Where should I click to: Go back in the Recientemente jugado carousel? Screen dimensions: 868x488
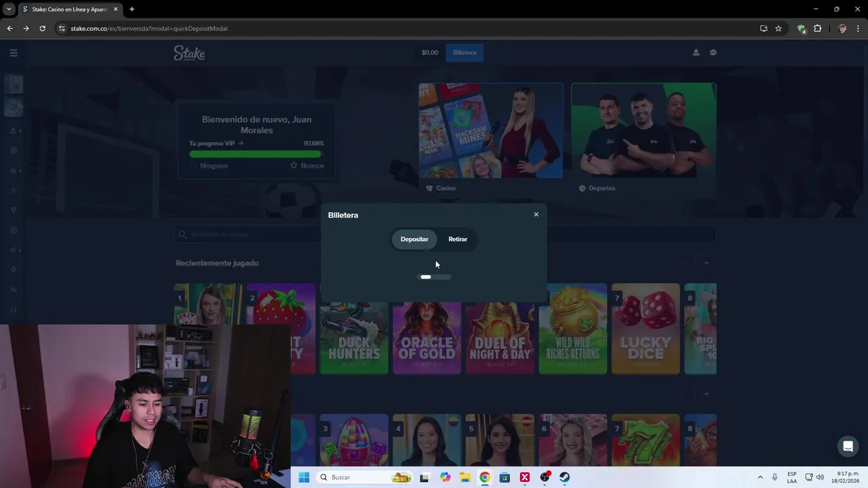pos(684,263)
